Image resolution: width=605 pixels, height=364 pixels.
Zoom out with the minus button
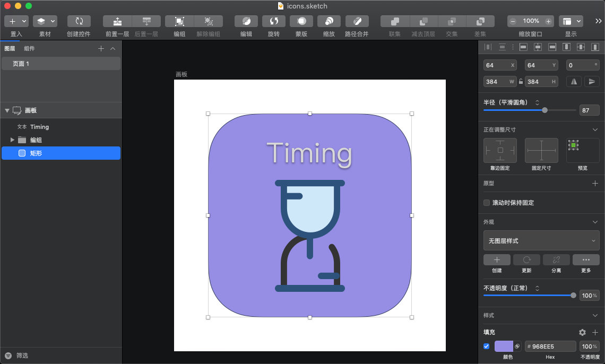[513, 21]
